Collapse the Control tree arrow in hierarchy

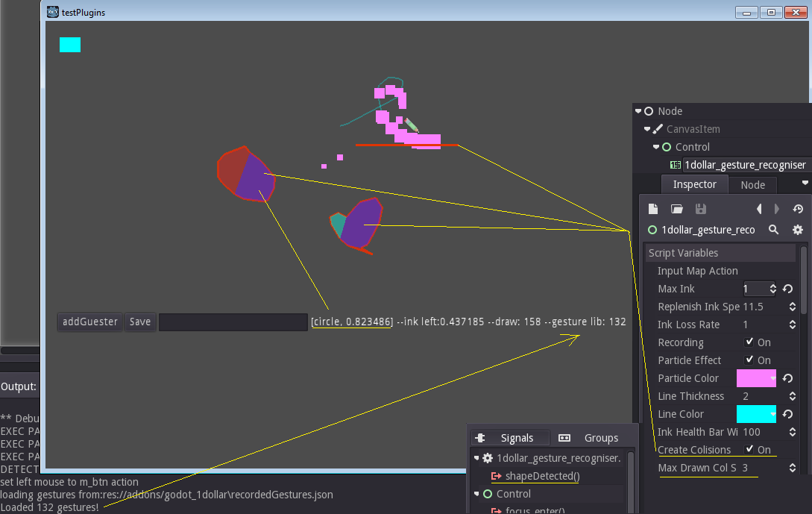click(656, 147)
